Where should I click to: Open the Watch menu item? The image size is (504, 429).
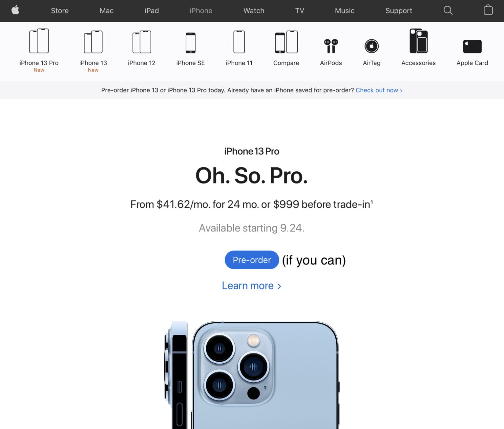(254, 11)
